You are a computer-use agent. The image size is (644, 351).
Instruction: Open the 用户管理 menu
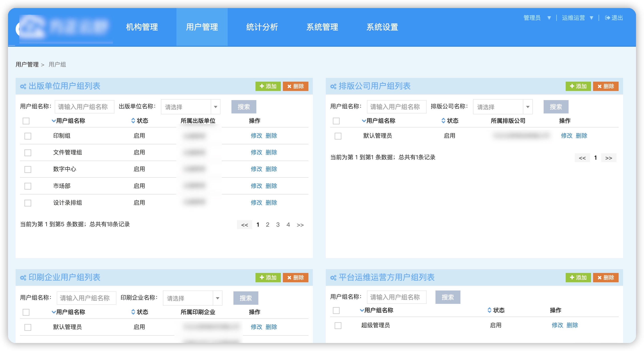coord(202,27)
